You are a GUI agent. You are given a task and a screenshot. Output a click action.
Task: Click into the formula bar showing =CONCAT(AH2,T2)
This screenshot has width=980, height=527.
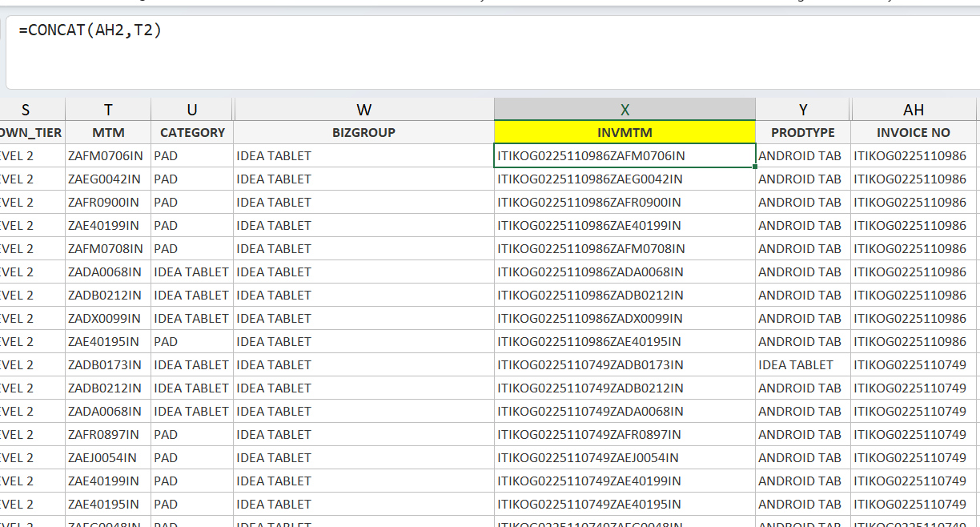(480, 50)
